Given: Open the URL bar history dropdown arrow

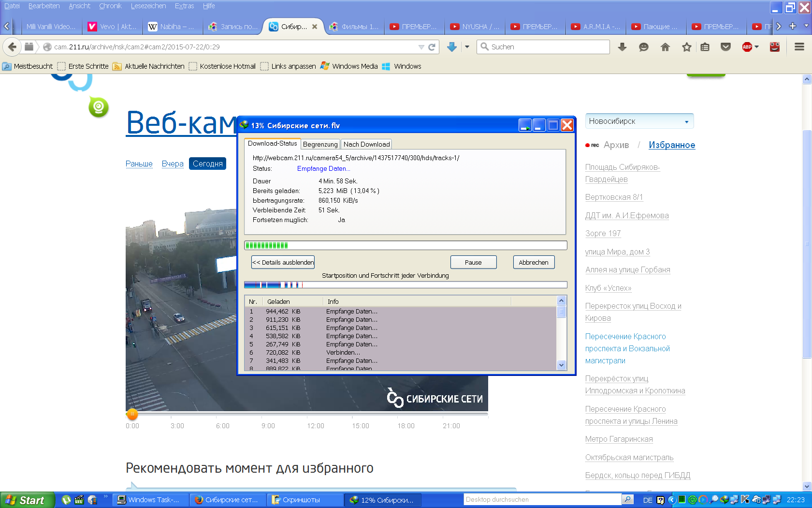Looking at the screenshot, I should pyautogui.click(x=421, y=47).
